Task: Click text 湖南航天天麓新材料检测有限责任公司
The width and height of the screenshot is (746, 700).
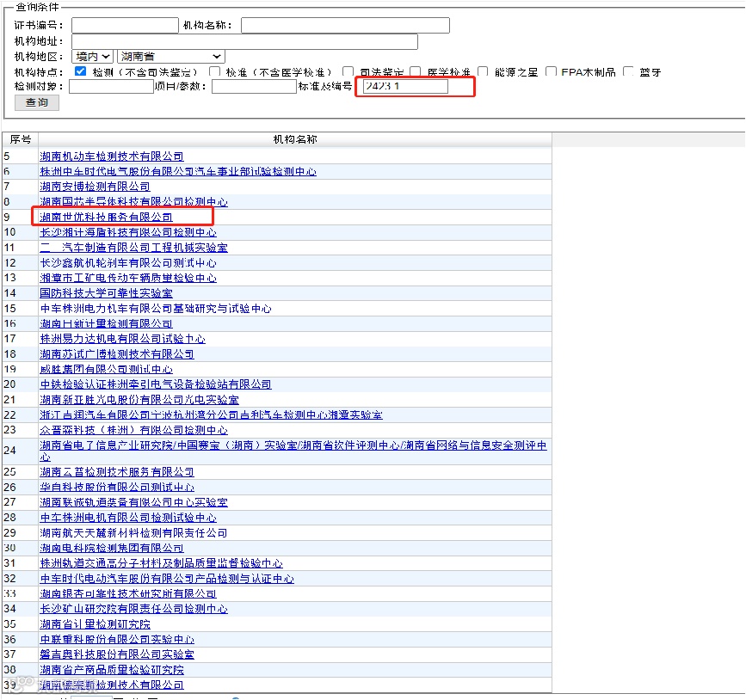Action: pos(133,533)
